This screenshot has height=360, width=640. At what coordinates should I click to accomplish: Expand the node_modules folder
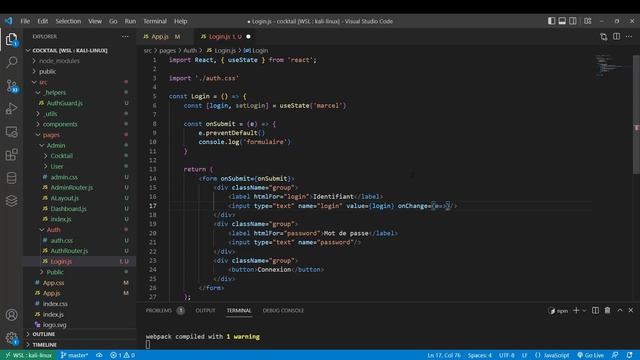[x=59, y=61]
